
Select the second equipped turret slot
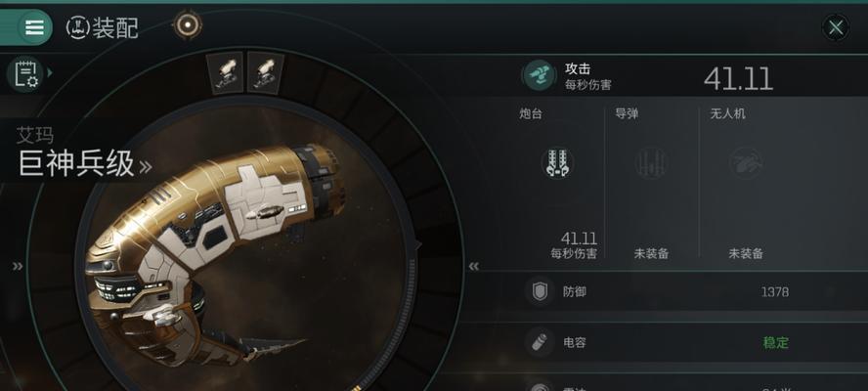(265, 72)
